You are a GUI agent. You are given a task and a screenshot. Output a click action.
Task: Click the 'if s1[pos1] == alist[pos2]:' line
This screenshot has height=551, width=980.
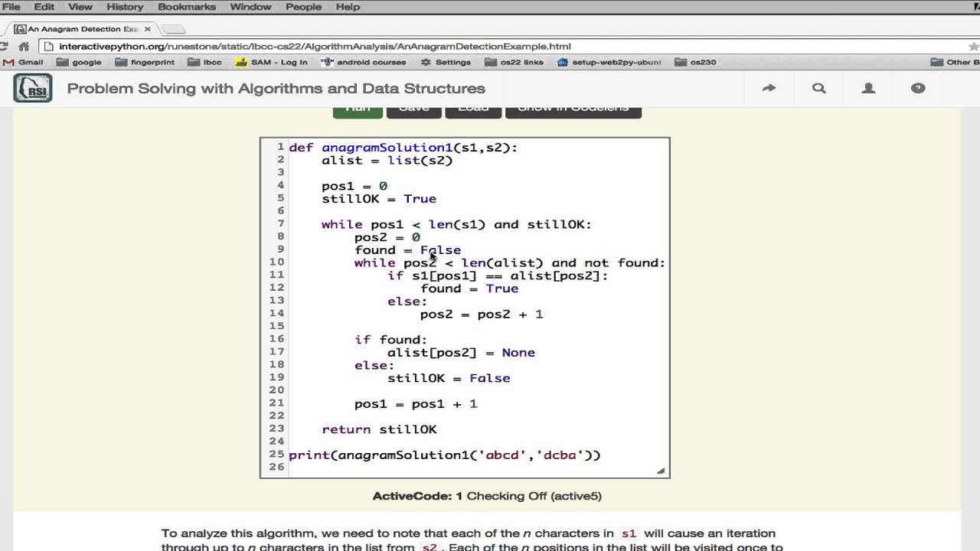498,275
